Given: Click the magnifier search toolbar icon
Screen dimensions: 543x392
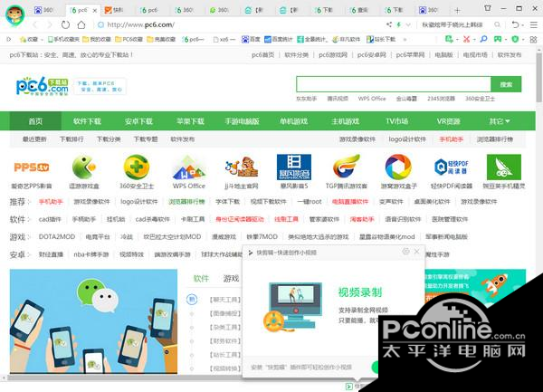Looking at the screenshot, I should click(x=484, y=39).
